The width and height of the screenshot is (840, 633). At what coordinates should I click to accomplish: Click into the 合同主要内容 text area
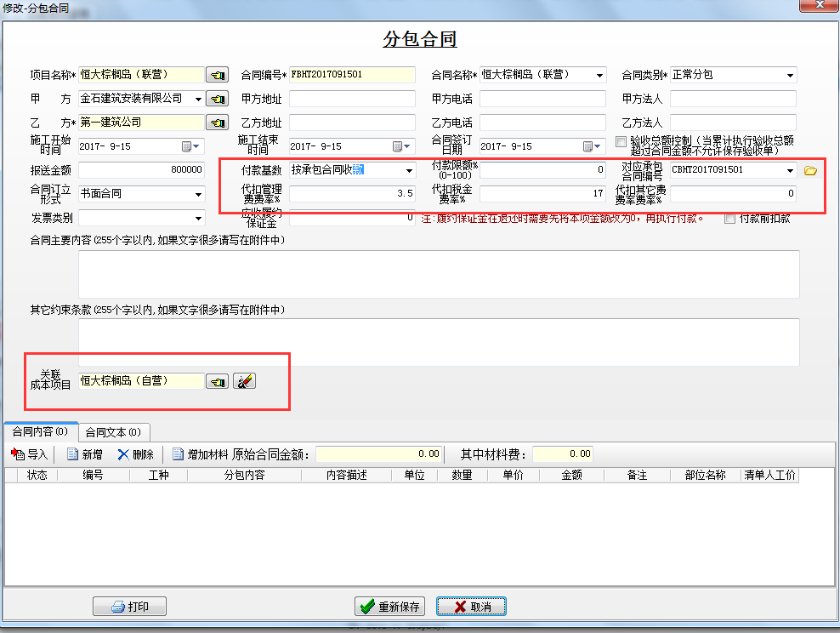[439, 274]
